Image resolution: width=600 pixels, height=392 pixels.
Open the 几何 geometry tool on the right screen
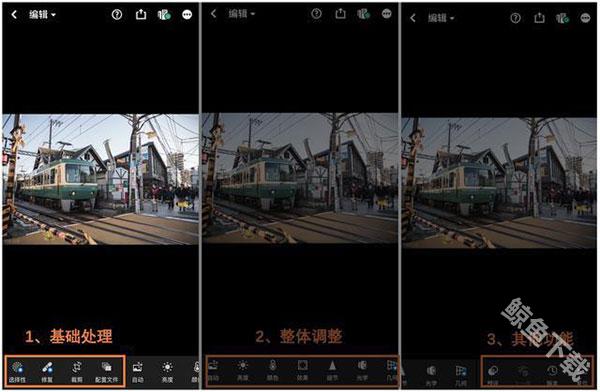pos(461,375)
